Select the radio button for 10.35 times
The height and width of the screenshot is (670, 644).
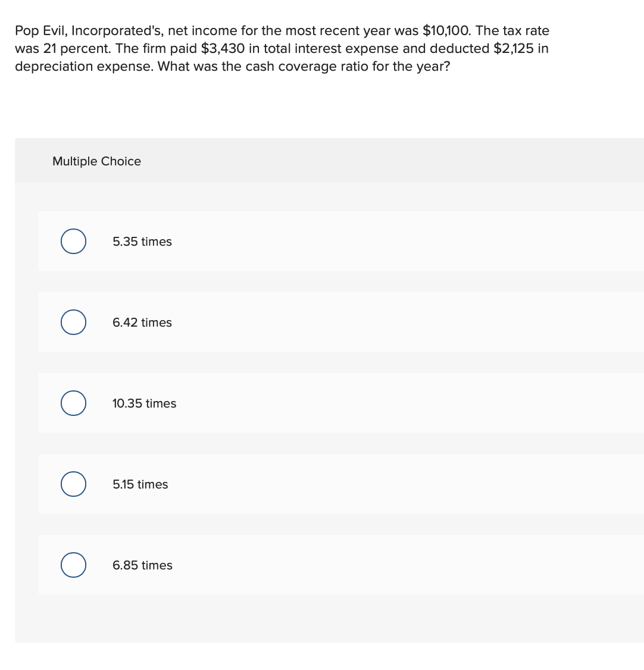click(73, 403)
